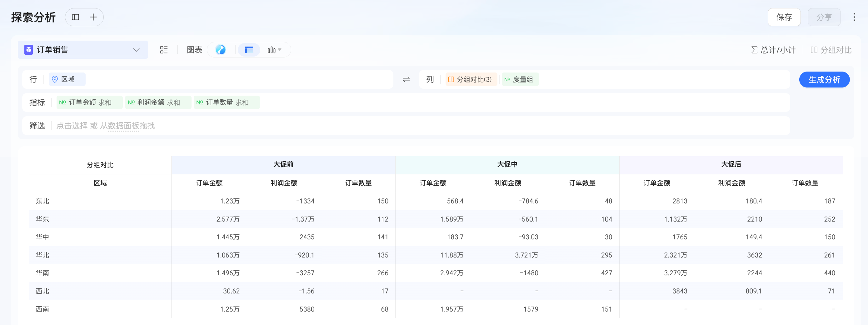The height and width of the screenshot is (325, 868).
Task: Click the 数据面板 link in filter hint
Action: (x=123, y=126)
